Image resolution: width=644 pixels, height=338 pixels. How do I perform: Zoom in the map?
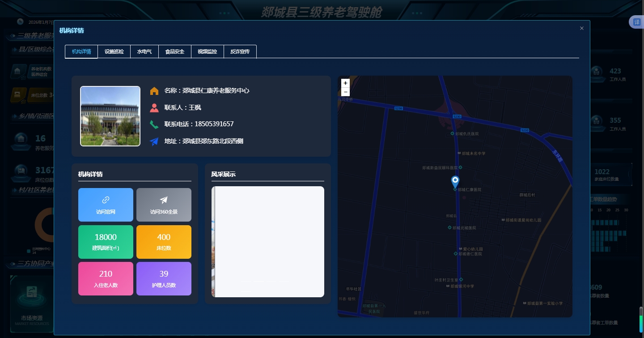(345, 83)
